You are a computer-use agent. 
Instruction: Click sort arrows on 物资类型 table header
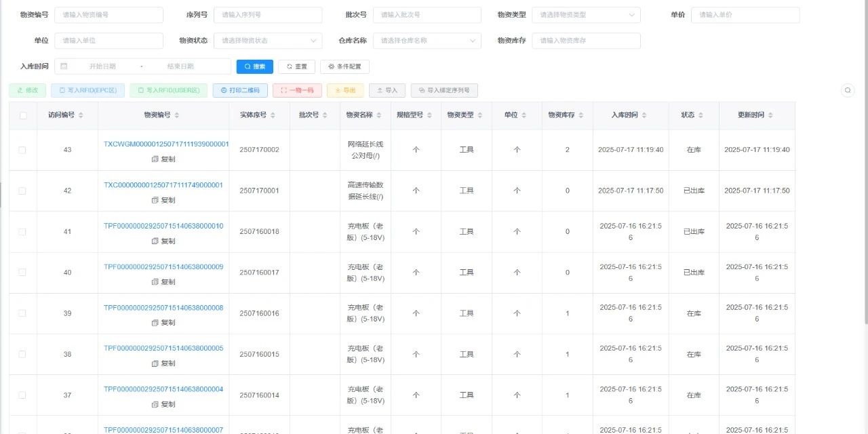pos(479,115)
